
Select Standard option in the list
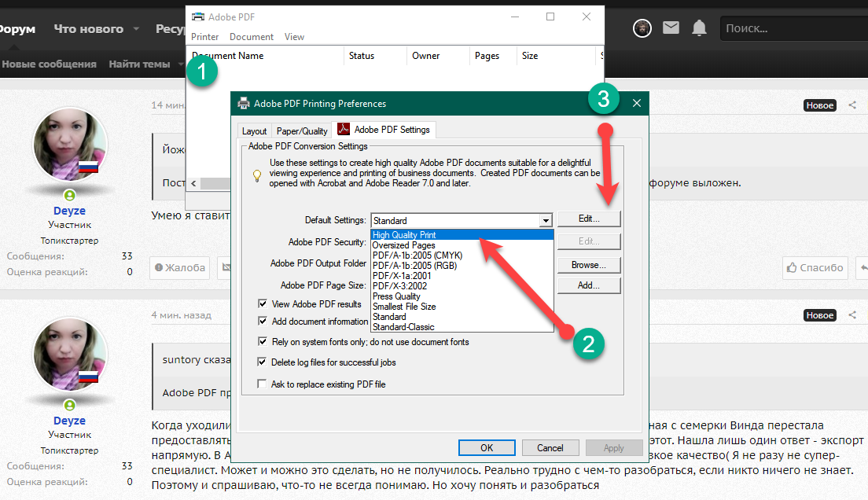462,317
